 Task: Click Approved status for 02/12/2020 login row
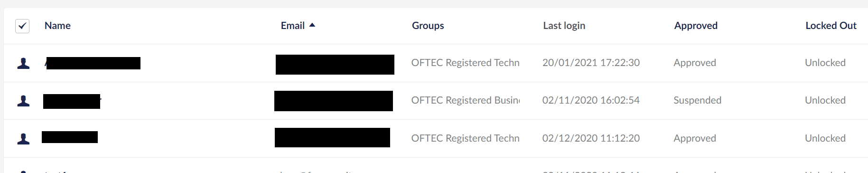(x=695, y=138)
